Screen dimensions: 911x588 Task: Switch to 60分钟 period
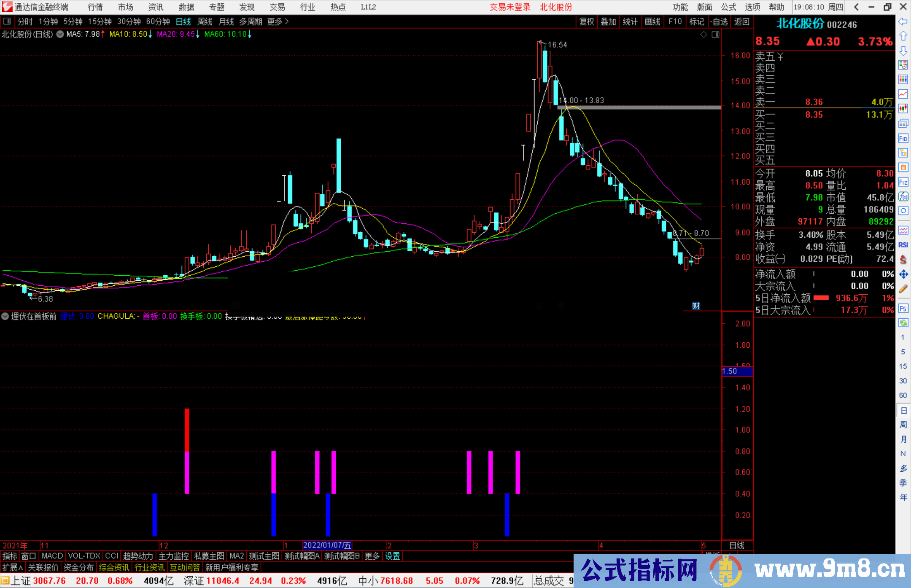tap(158, 21)
